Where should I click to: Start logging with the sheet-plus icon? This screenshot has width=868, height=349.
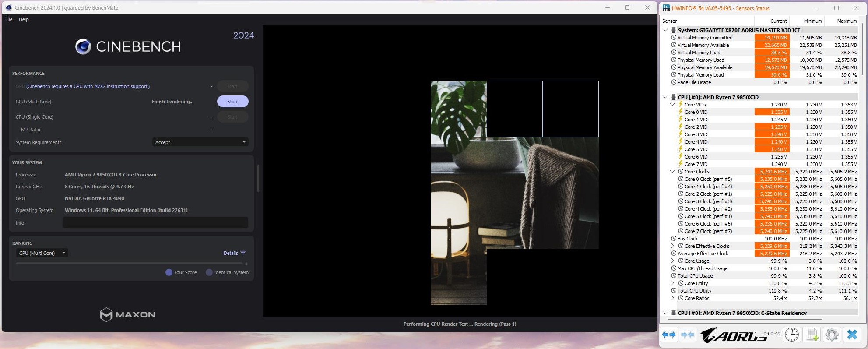click(x=812, y=335)
